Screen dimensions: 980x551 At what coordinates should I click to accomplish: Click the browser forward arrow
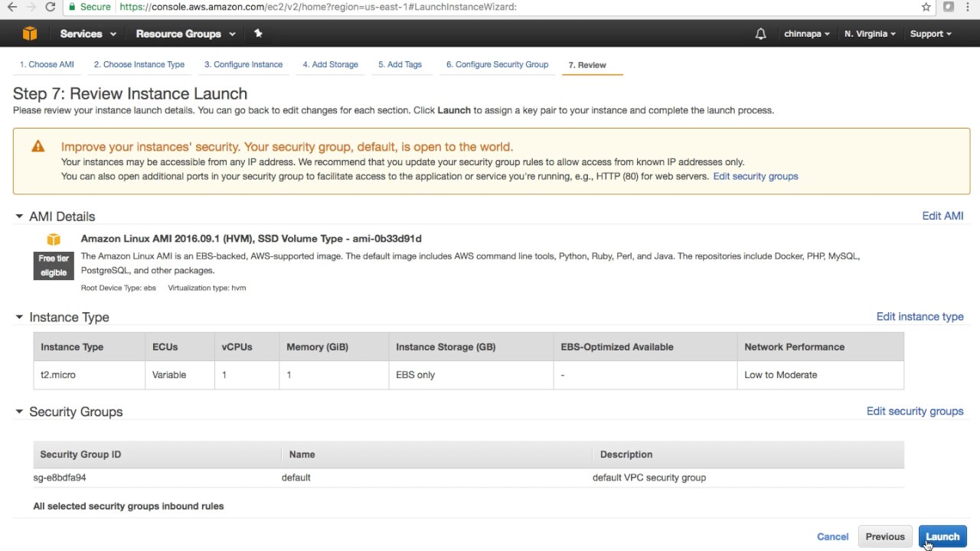coord(31,7)
